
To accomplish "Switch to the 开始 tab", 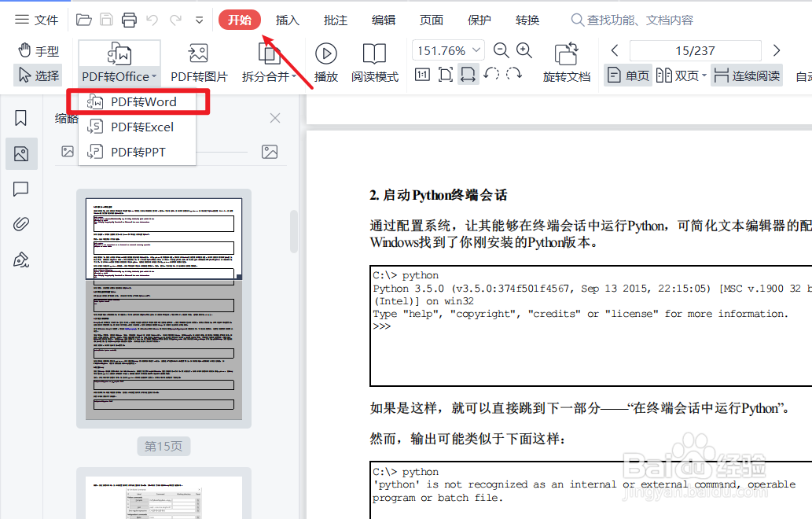I will click(240, 20).
